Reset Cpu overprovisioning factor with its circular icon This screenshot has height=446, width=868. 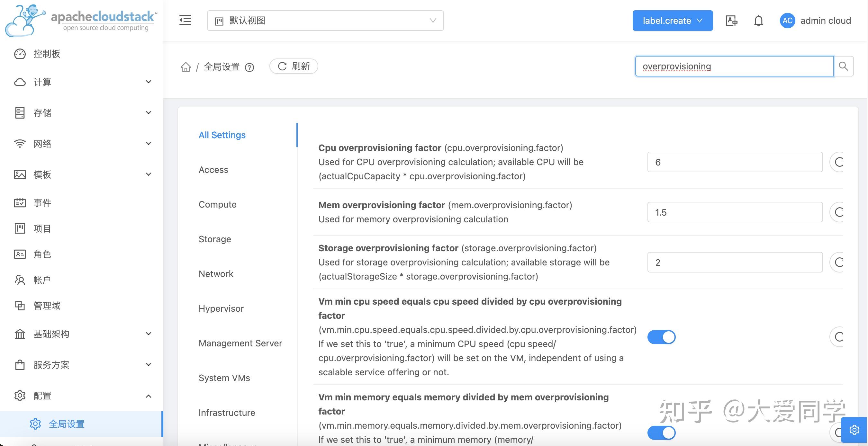click(x=839, y=162)
